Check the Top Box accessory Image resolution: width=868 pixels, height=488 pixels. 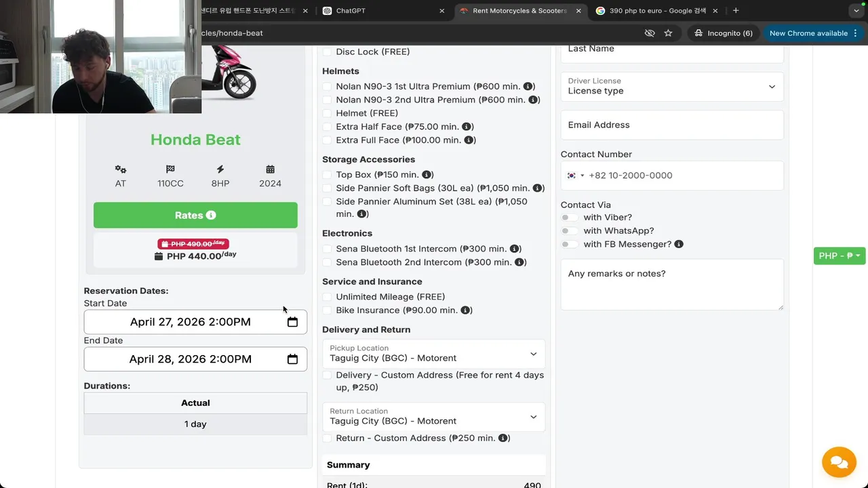[327, 175]
